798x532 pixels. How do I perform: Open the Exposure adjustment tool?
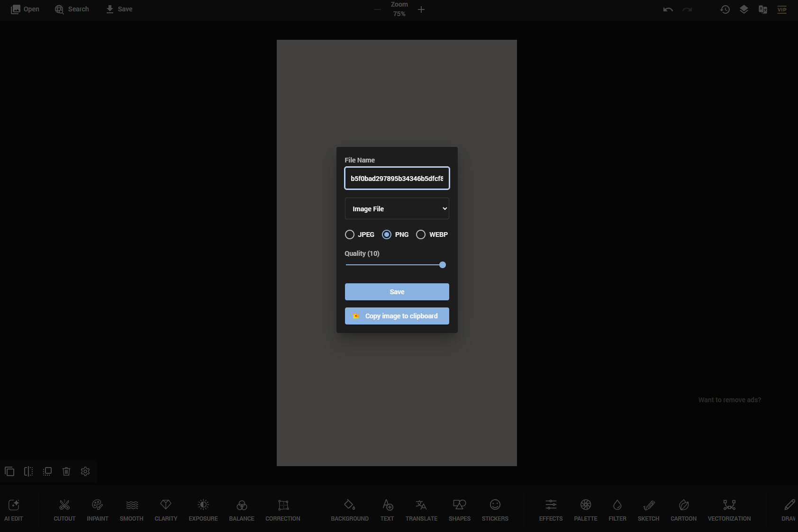tap(203, 510)
